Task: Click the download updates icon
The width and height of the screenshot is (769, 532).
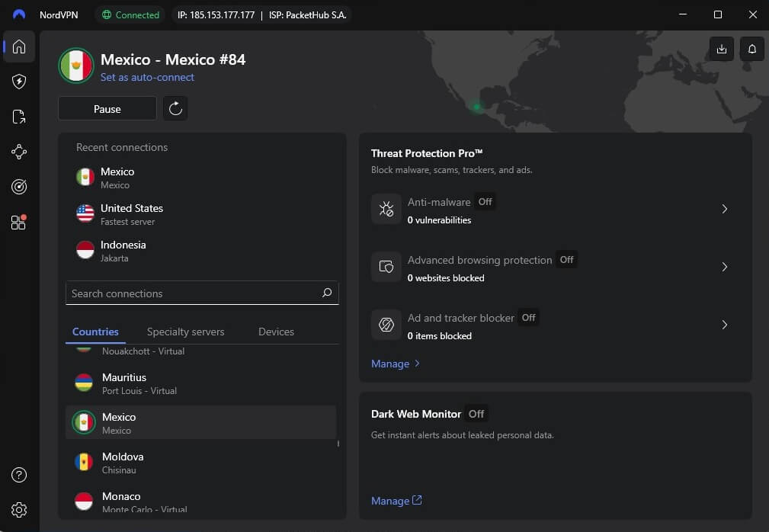Action: click(722, 49)
